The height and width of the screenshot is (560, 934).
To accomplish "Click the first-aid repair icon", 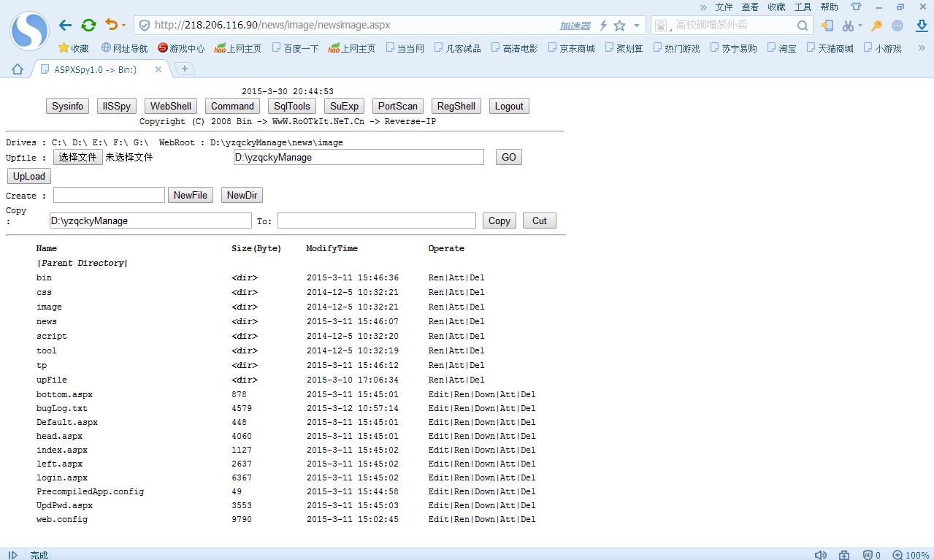I will [x=844, y=555].
